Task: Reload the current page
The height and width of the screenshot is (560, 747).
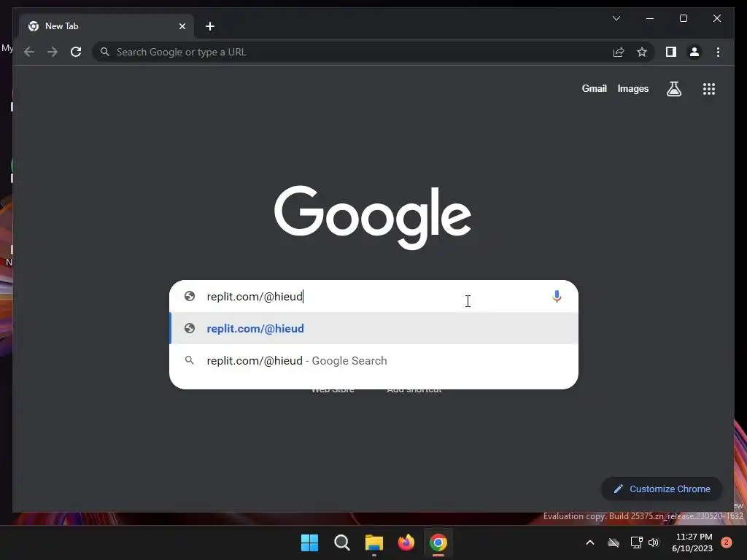Action: (x=76, y=52)
